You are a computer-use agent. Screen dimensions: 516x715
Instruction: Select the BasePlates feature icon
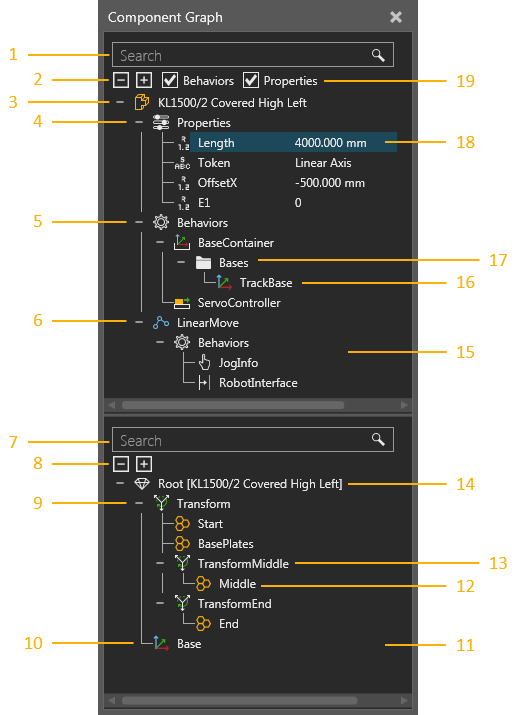[x=182, y=544]
